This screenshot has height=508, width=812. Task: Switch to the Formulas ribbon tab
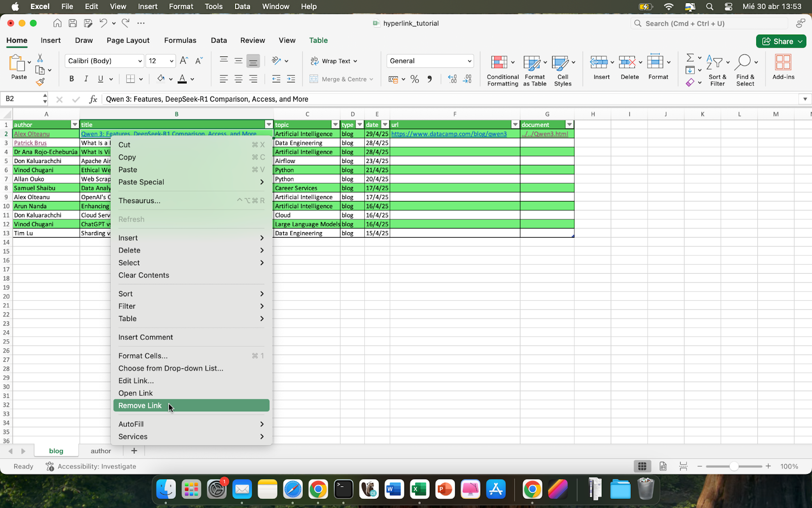(180, 40)
